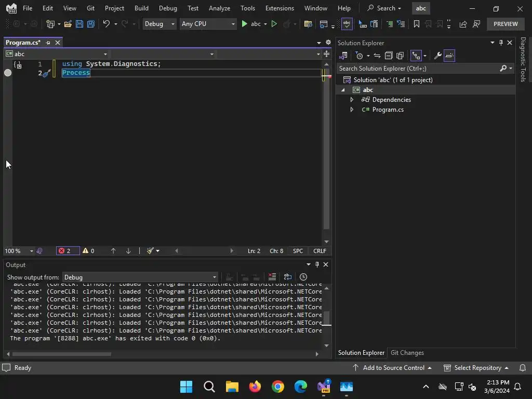
Task: Navigate to previous issue with up arrow
Action: click(113, 251)
